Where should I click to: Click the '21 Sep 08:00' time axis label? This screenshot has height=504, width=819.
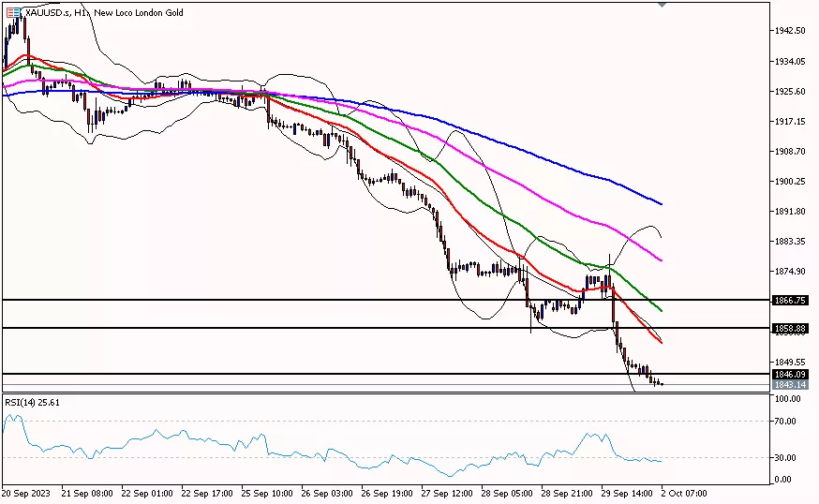tap(87, 493)
